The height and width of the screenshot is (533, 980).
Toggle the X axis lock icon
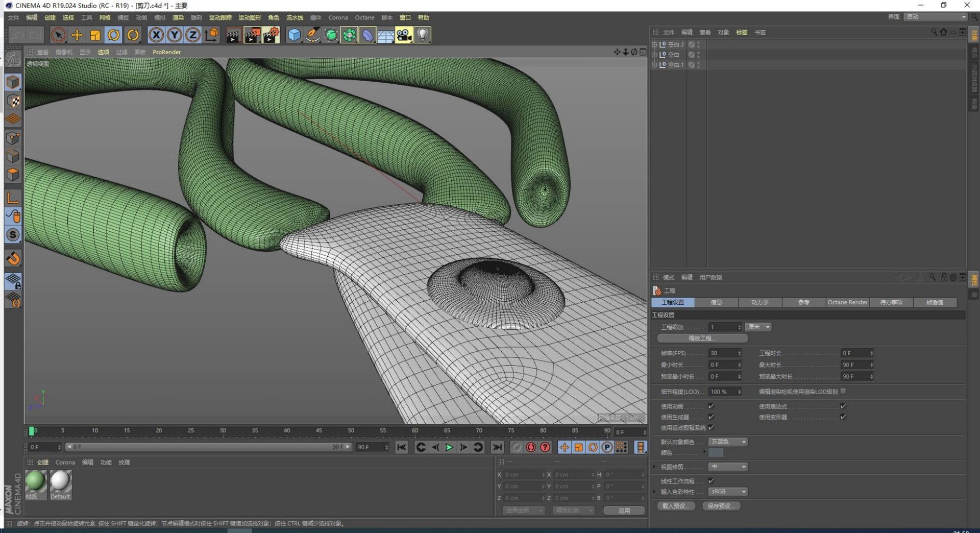click(x=156, y=35)
